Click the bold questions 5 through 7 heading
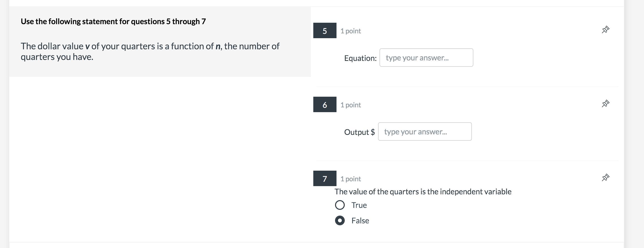 point(113,22)
